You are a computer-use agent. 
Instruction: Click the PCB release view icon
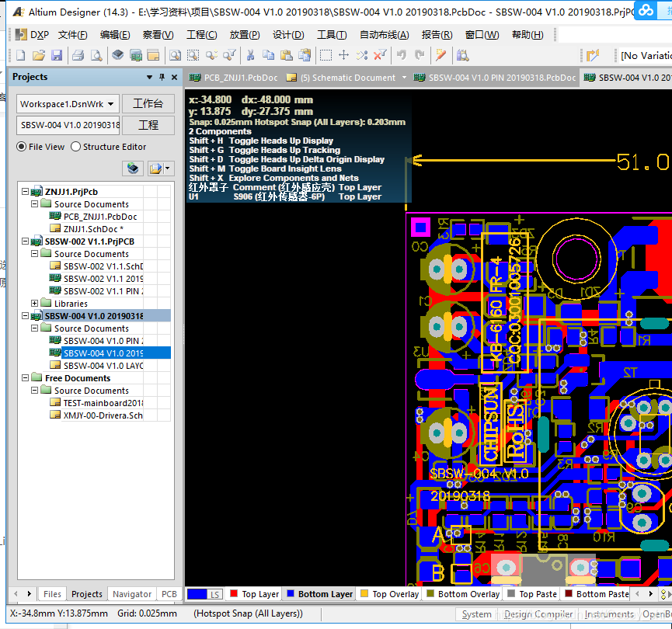pos(136,55)
